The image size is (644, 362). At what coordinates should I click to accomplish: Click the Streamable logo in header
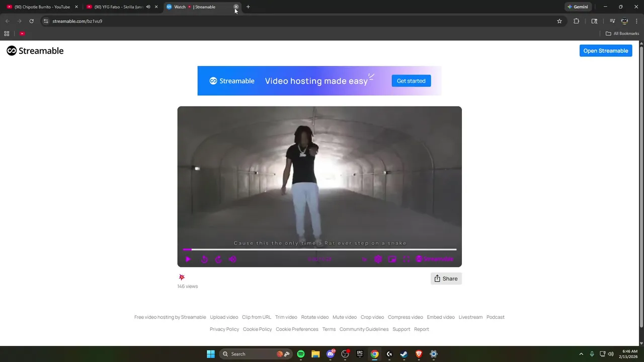[35, 51]
